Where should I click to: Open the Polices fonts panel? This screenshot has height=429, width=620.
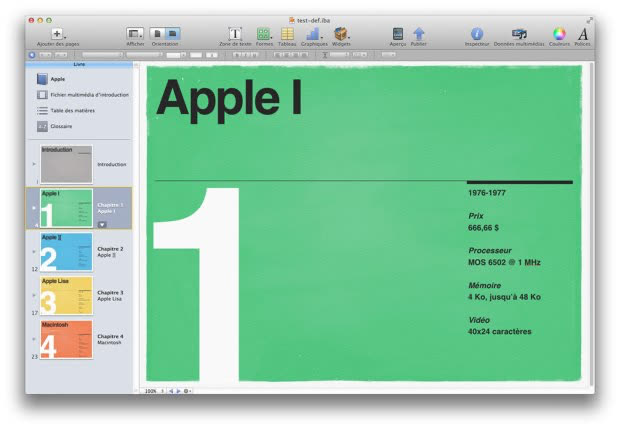582,34
